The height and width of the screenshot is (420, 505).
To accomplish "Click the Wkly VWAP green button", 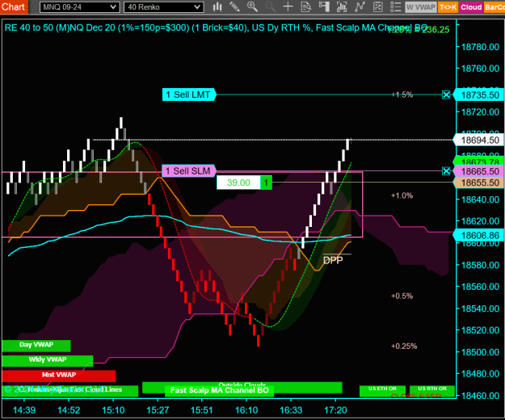I will tap(48, 361).
